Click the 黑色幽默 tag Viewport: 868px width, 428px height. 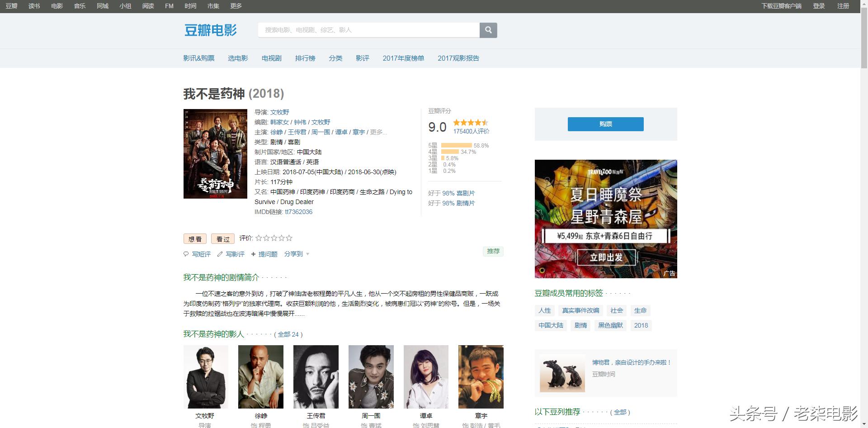pyautogui.click(x=610, y=325)
